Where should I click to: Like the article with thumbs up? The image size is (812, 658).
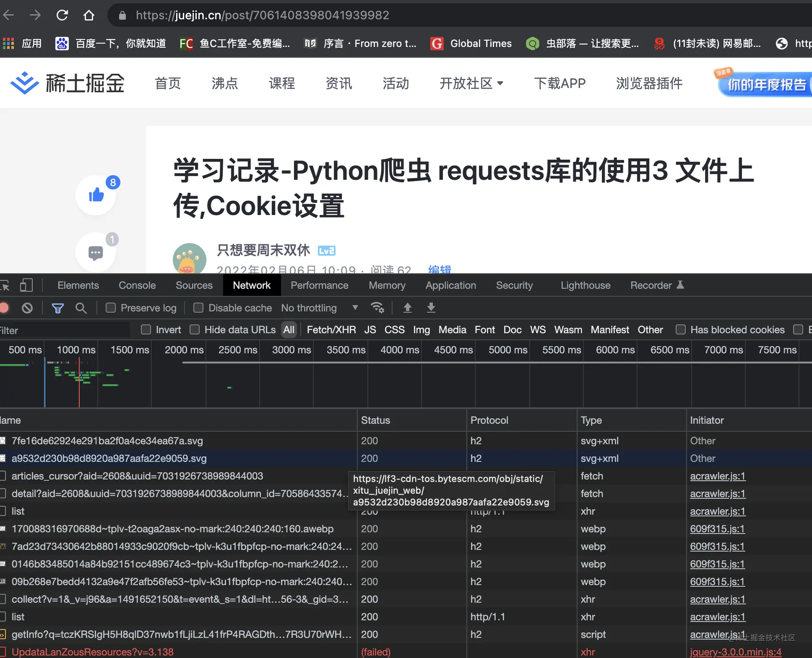click(96, 194)
